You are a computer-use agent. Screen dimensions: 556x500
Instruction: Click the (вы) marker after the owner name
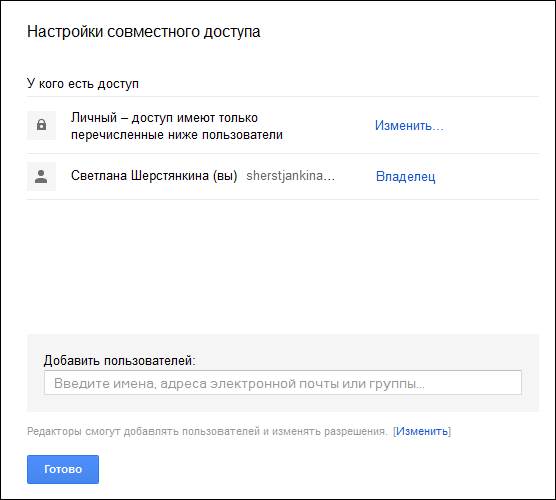(225, 176)
